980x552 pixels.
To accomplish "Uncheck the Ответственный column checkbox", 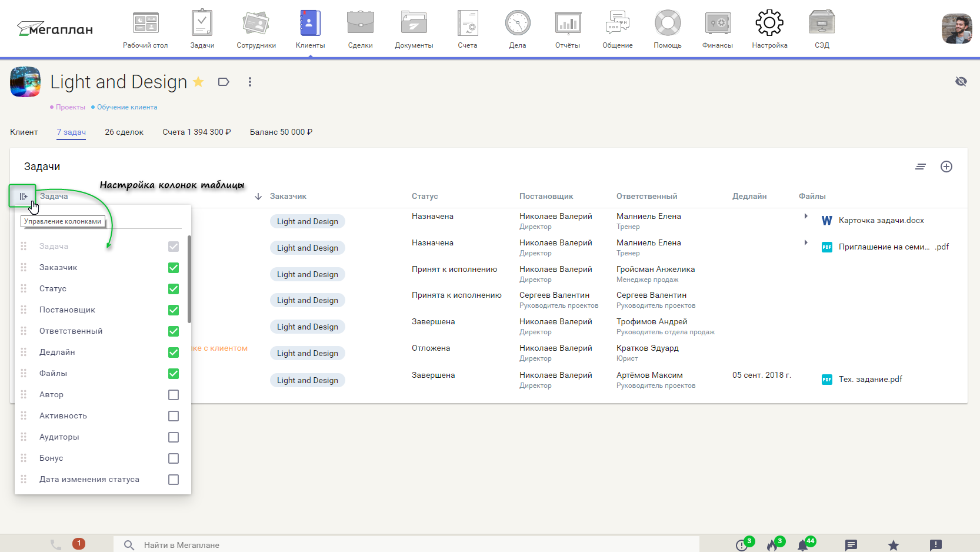I will tap(174, 331).
